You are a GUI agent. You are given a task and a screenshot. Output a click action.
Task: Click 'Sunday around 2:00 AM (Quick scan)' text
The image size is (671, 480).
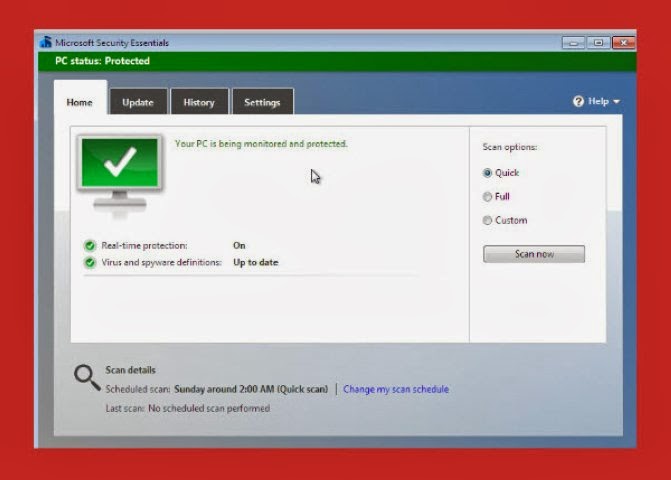[x=251, y=389]
